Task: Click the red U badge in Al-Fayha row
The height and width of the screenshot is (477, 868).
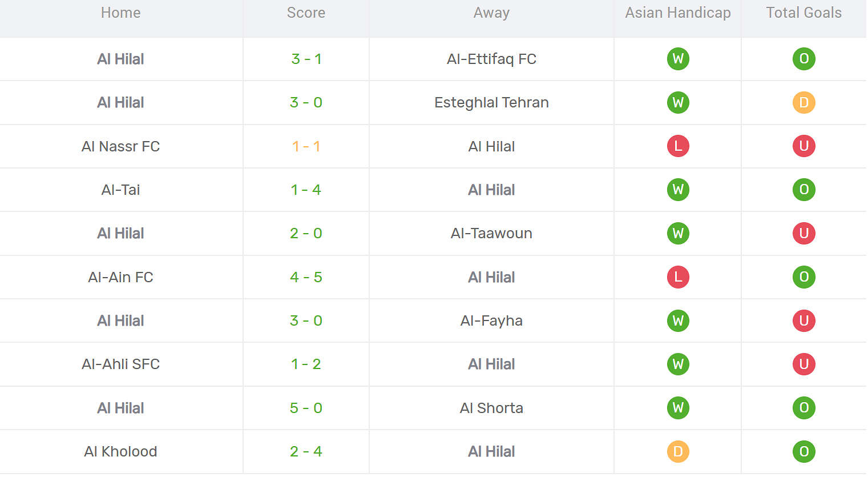Action: pyautogui.click(x=804, y=321)
